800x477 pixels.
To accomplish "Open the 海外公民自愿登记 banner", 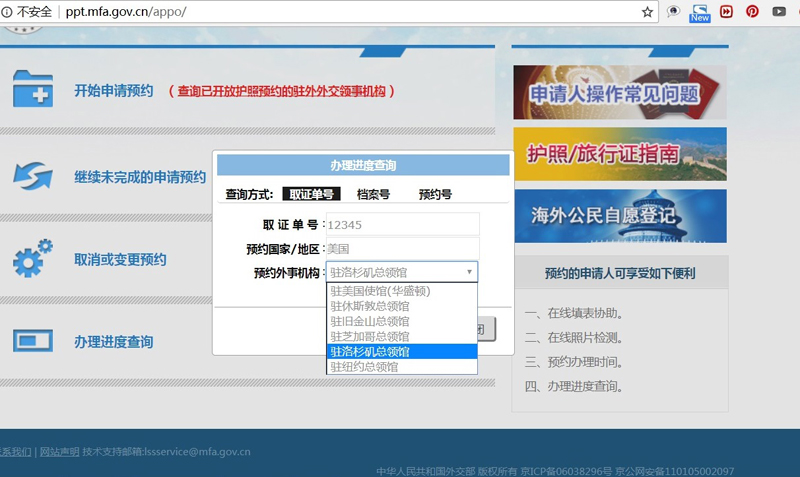I will click(x=619, y=216).
